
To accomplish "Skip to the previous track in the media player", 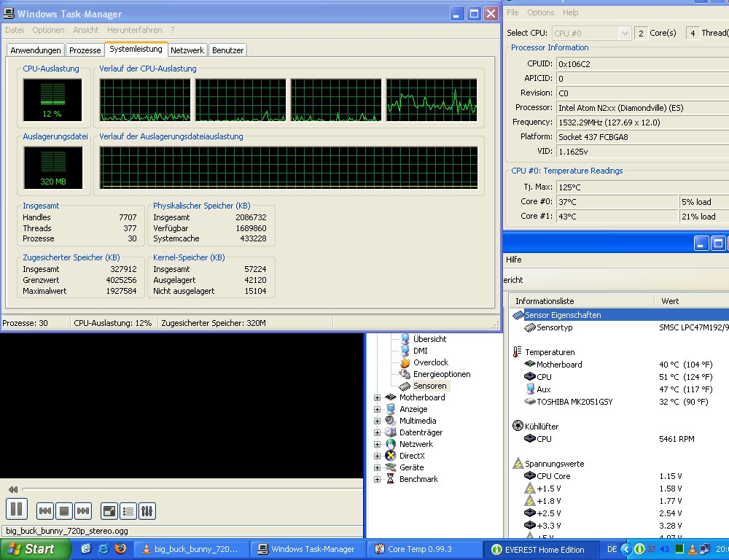I will (x=45, y=511).
